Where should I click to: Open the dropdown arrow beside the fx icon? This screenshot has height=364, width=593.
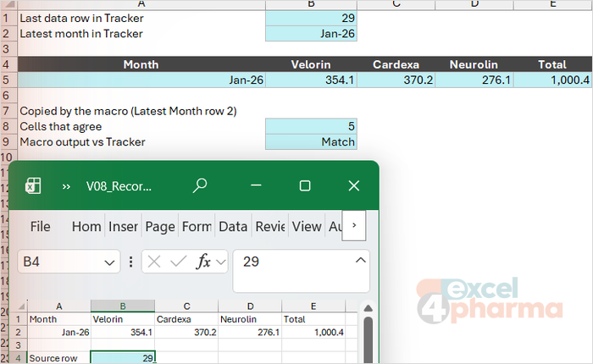pyautogui.click(x=221, y=262)
